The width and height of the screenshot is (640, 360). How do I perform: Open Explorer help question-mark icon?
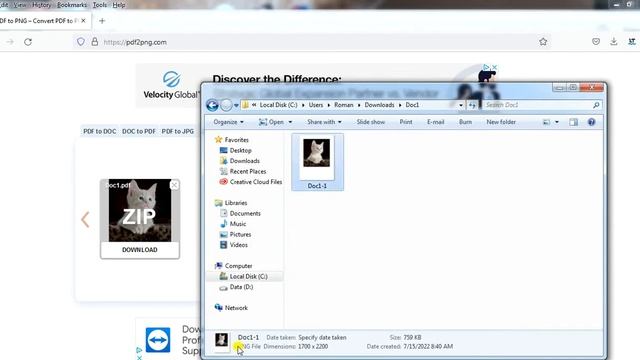tap(591, 122)
